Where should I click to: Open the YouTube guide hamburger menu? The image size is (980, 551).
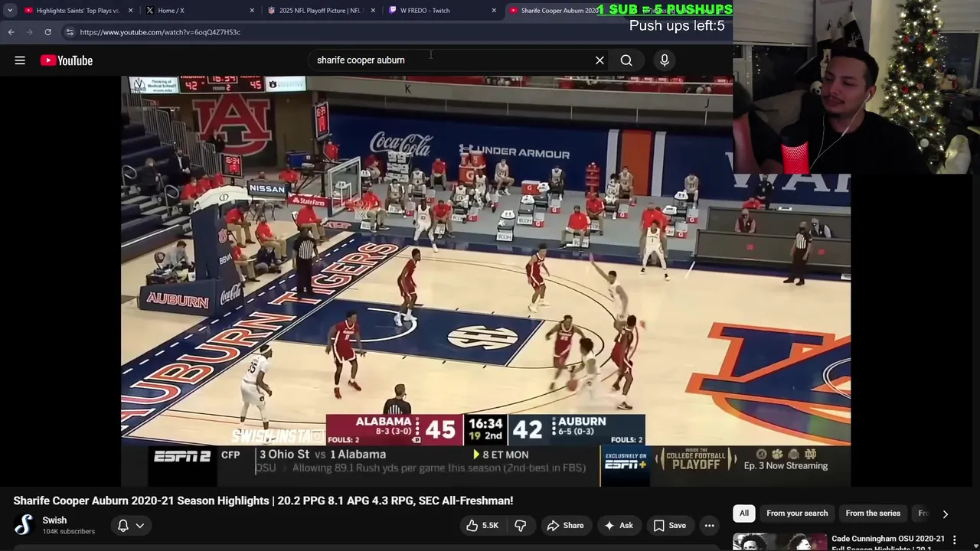point(20,60)
